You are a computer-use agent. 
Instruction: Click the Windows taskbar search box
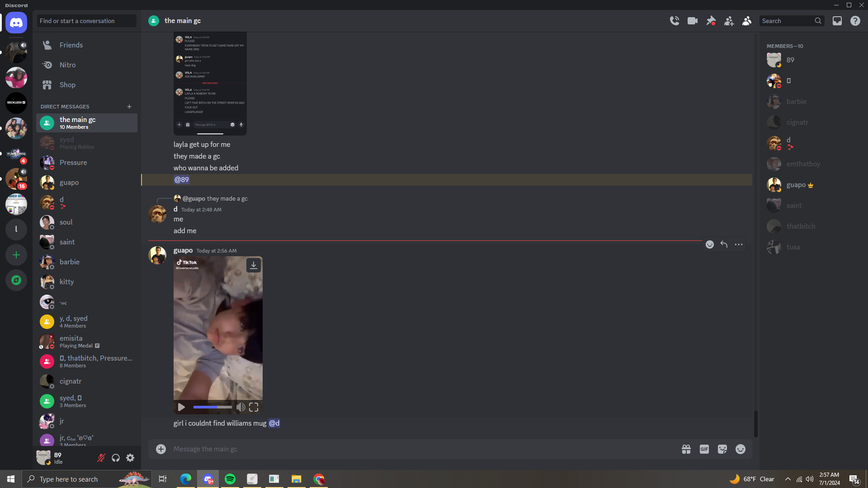click(x=87, y=479)
